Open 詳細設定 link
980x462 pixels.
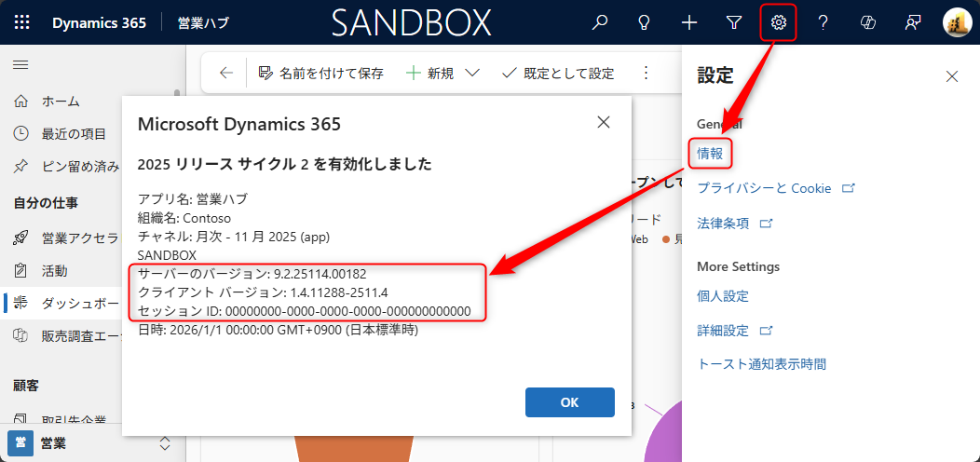724,331
